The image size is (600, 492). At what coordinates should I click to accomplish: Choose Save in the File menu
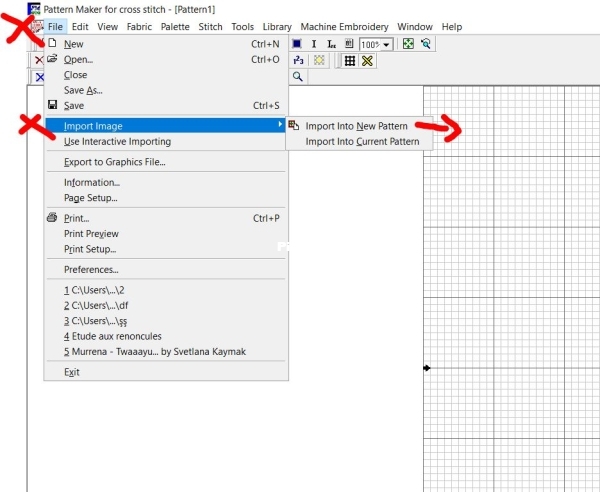coord(166,105)
